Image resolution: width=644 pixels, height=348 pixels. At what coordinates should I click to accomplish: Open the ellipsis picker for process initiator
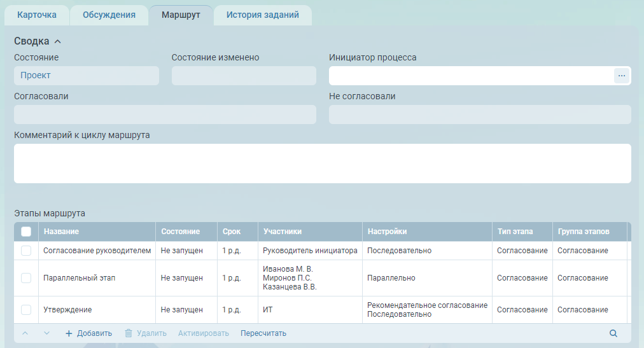pyautogui.click(x=621, y=76)
